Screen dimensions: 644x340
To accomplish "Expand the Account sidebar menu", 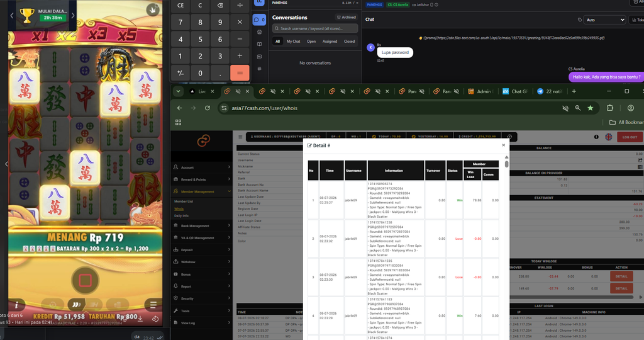I will (x=201, y=167).
